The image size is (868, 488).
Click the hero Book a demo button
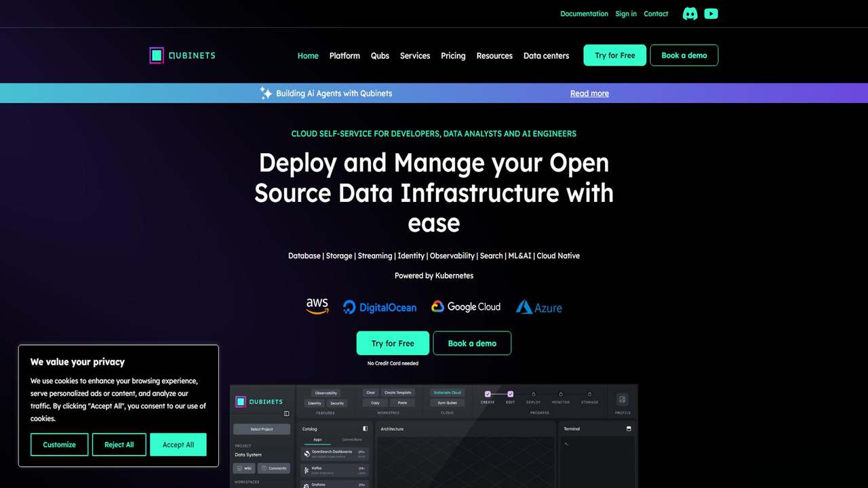[472, 344]
